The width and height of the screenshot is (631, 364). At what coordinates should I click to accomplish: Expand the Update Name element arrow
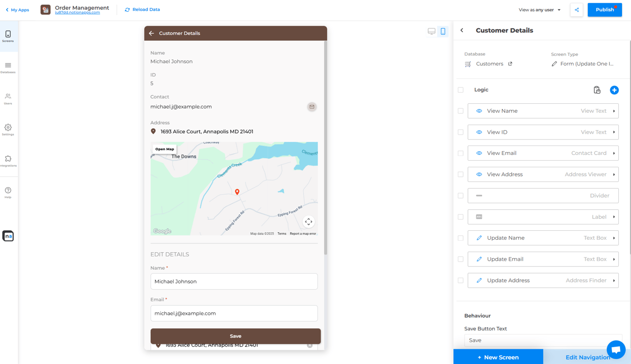[x=614, y=238]
